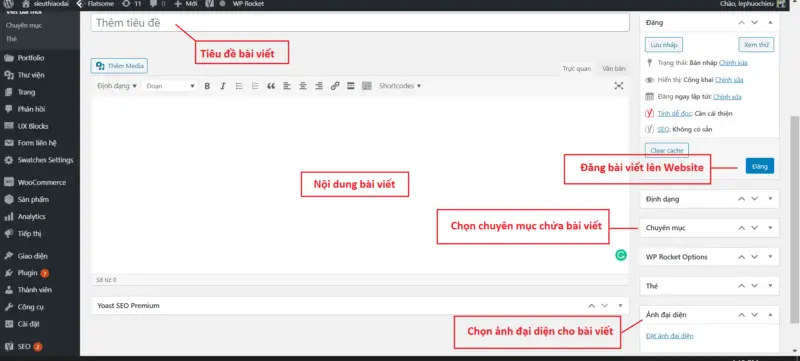Image resolution: width=800 pixels, height=361 pixels.
Task: Insert a numbered list
Action: coord(255,86)
